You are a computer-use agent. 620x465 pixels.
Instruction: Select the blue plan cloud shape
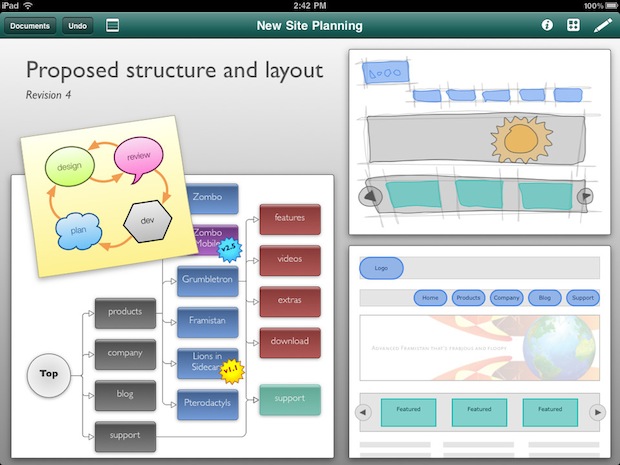[x=79, y=231]
